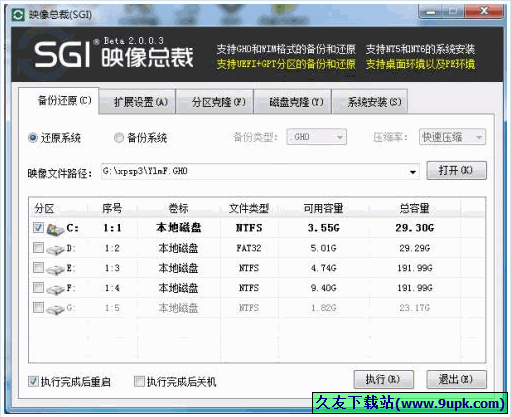This screenshot has height=417, width=511.
Task: Click the FAT32 file type cell
Action: (x=249, y=248)
